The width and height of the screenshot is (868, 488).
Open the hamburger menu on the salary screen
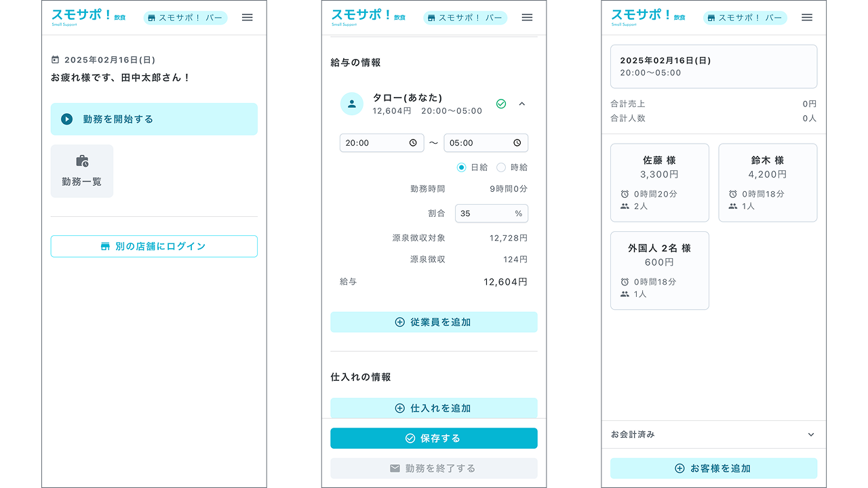[x=527, y=18]
